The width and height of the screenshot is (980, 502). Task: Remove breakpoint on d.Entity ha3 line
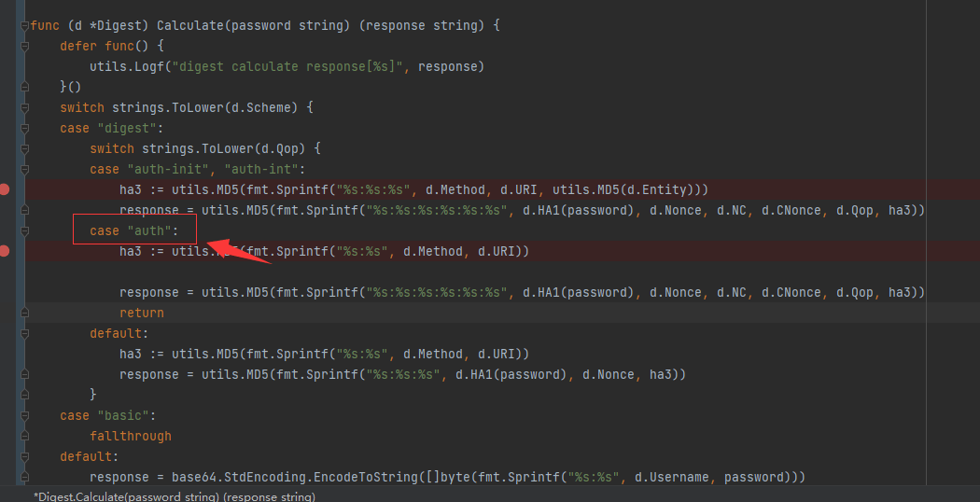point(5,189)
